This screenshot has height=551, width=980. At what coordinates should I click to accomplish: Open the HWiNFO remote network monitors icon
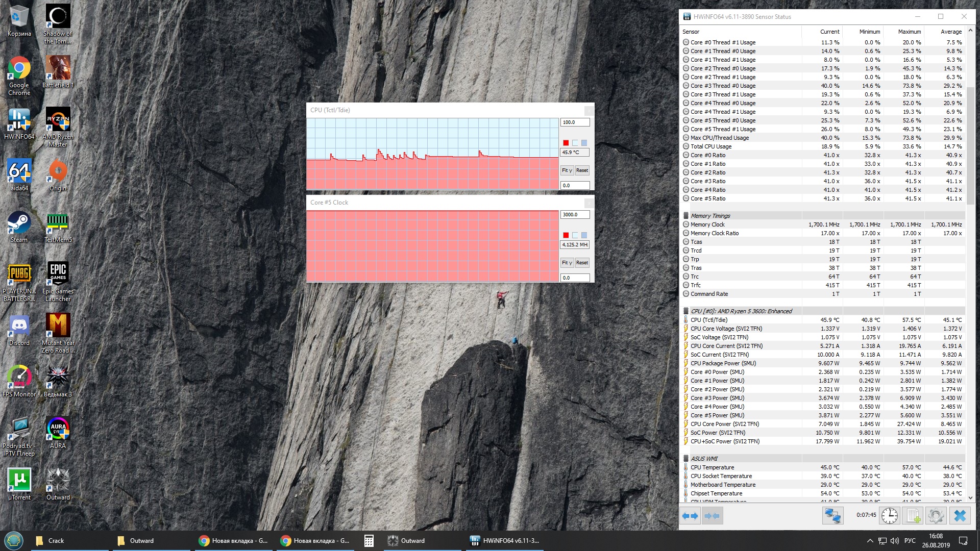coord(832,516)
